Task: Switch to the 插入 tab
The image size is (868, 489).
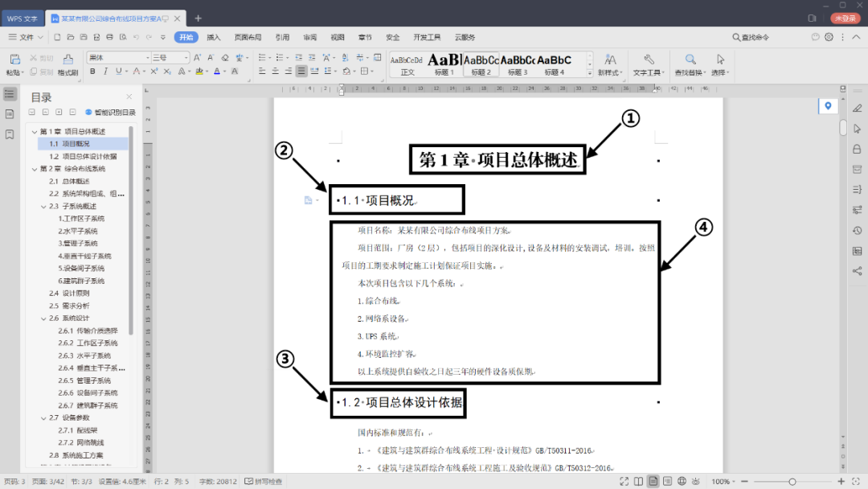Action: coord(214,37)
